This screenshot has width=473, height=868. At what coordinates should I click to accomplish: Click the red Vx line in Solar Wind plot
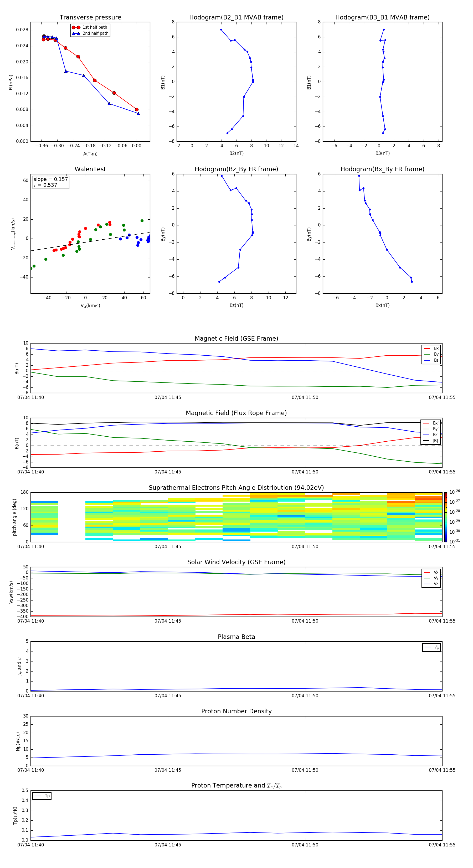pos(236,615)
